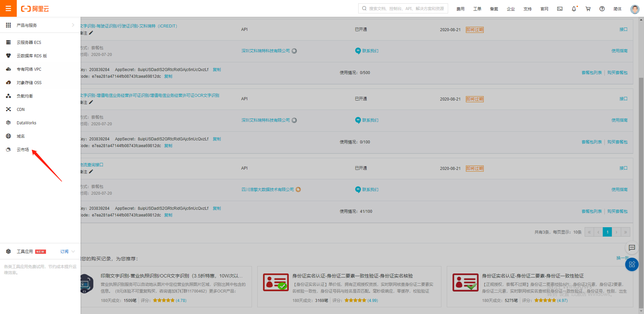
Task: Jump to the last page arrow
Action: point(626,232)
